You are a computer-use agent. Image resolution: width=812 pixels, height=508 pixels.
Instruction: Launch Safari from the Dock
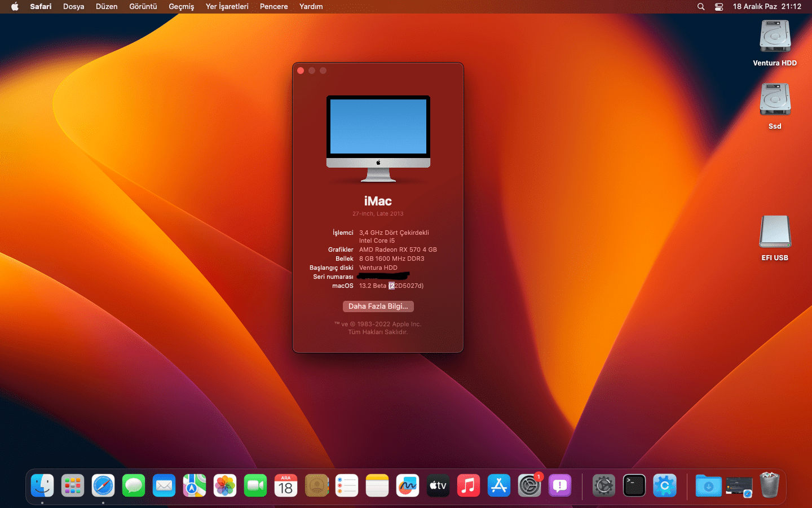pyautogui.click(x=103, y=485)
